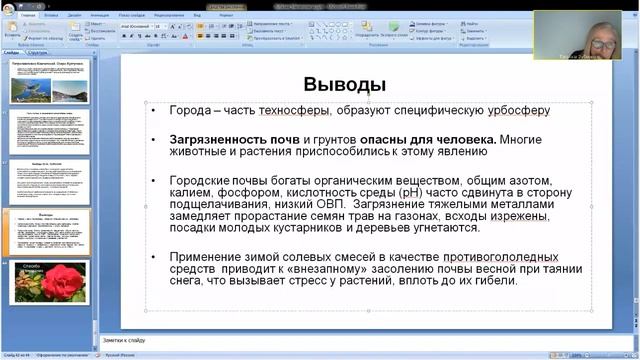Toggle Italic formatting in the Font group
The height and width of the screenshot is (360, 640).
point(131,36)
